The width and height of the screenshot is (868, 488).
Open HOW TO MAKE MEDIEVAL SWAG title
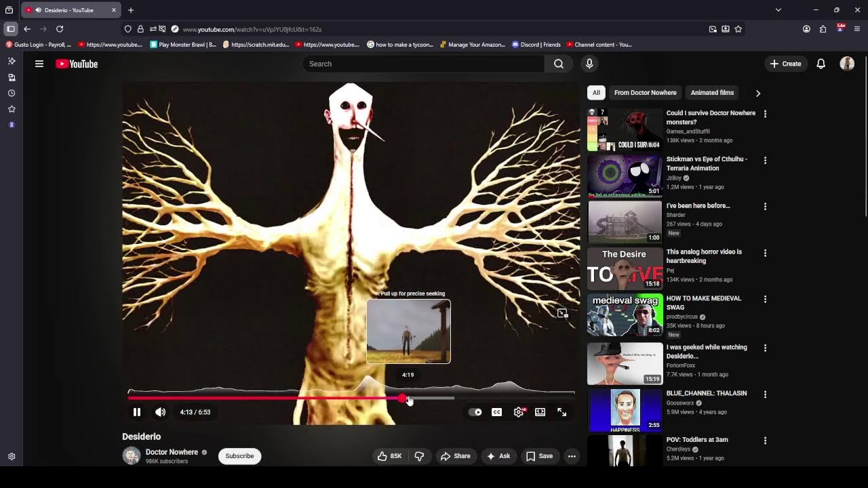click(704, 303)
